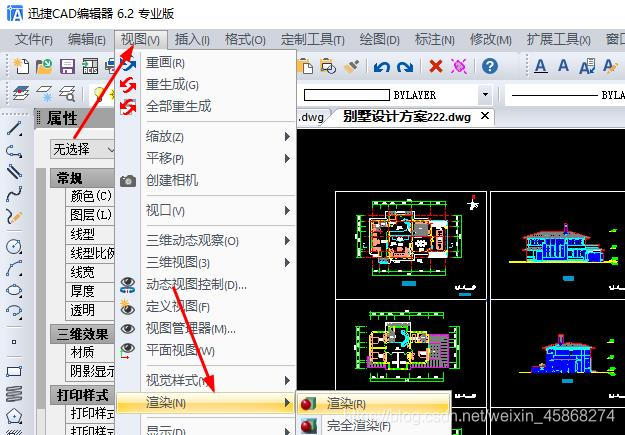This screenshot has width=625, height=435.
Task: Click the New drawing icon
Action: pyautogui.click(x=21, y=66)
